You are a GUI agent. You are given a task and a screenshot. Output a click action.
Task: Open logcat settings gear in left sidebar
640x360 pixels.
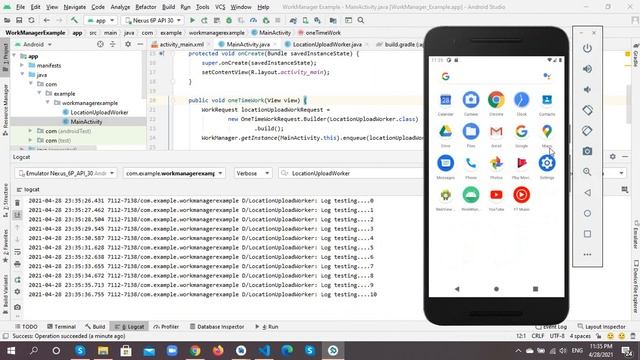click(x=17, y=292)
